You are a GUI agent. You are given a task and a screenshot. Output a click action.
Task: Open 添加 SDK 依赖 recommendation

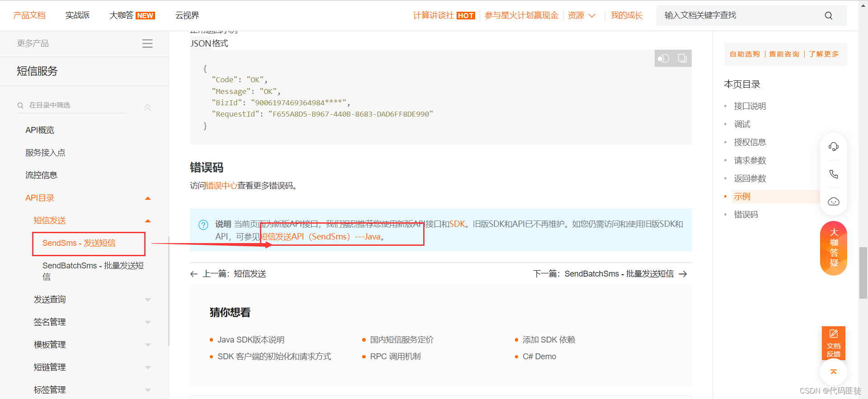[549, 340]
